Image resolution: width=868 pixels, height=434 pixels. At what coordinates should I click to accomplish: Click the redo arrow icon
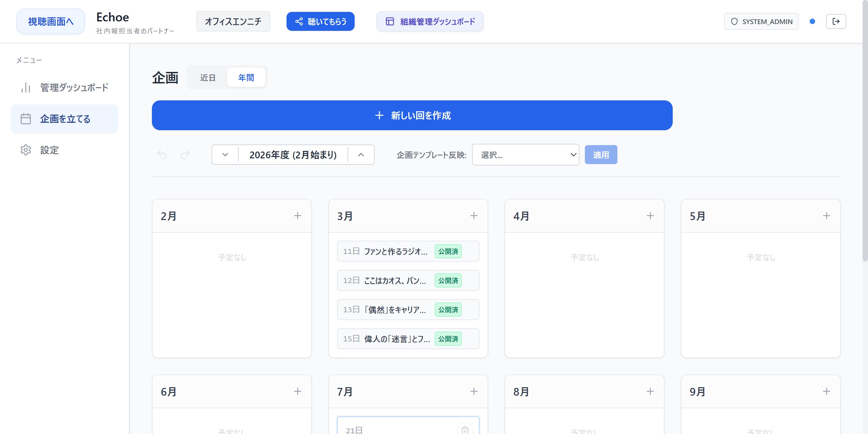[185, 155]
